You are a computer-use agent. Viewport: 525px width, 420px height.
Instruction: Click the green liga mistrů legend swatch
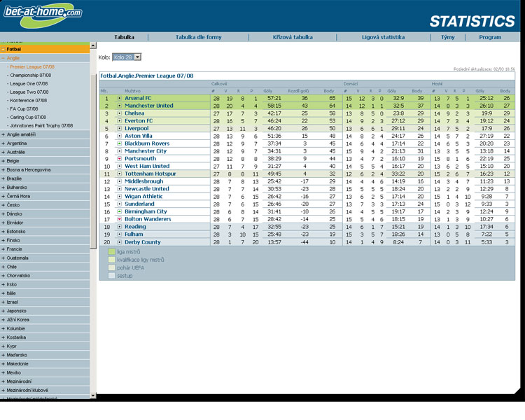pos(112,251)
